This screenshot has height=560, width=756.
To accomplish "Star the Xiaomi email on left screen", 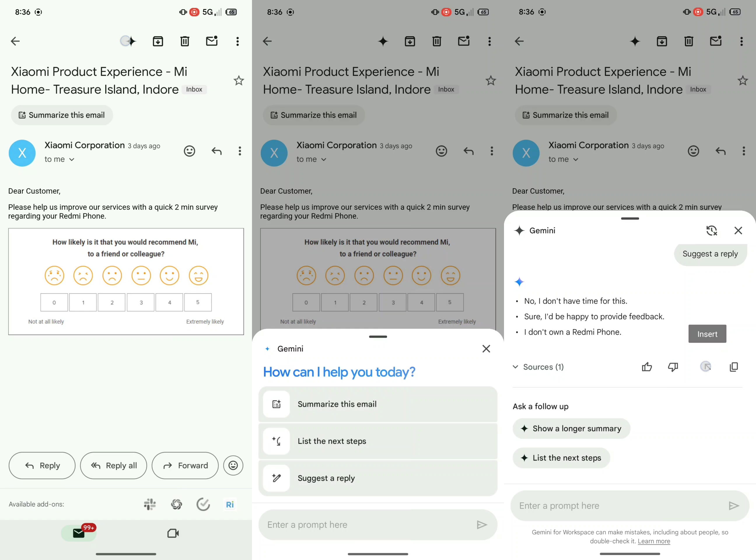I will 239,81.
